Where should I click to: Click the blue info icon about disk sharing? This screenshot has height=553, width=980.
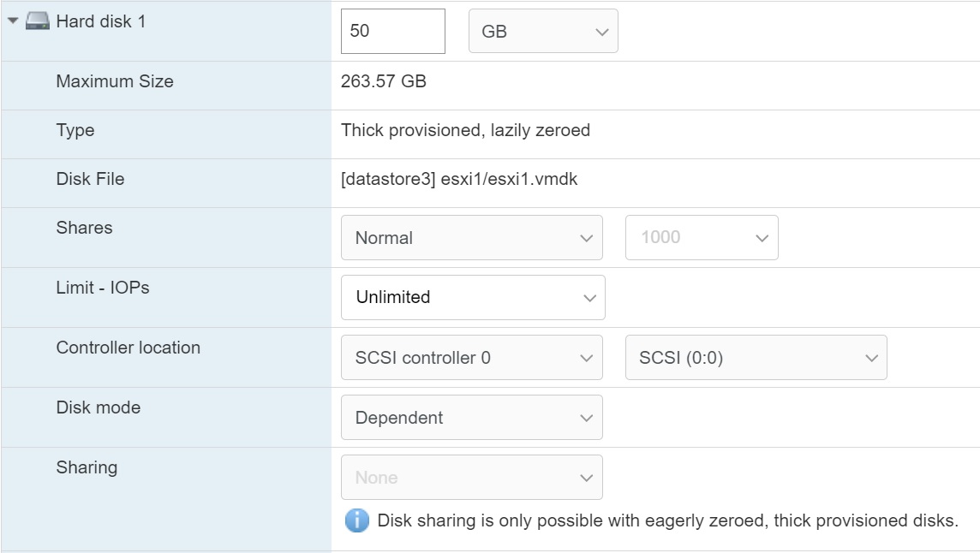point(356,520)
